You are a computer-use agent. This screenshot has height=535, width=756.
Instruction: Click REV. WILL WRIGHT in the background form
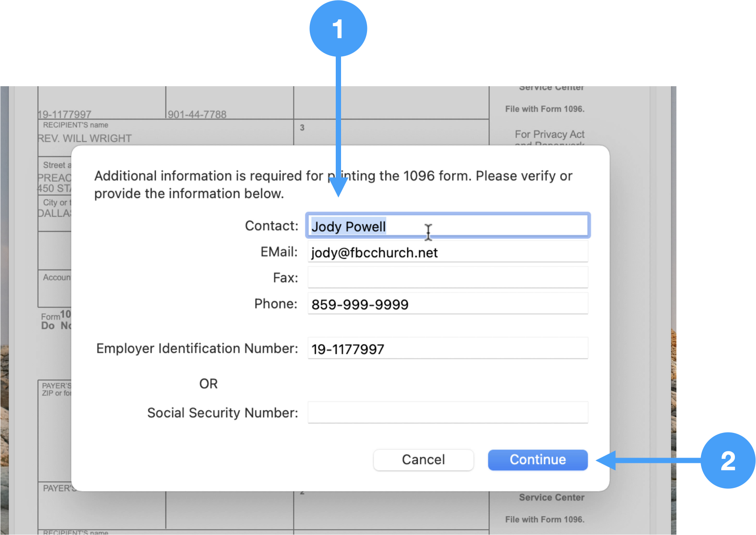84,139
